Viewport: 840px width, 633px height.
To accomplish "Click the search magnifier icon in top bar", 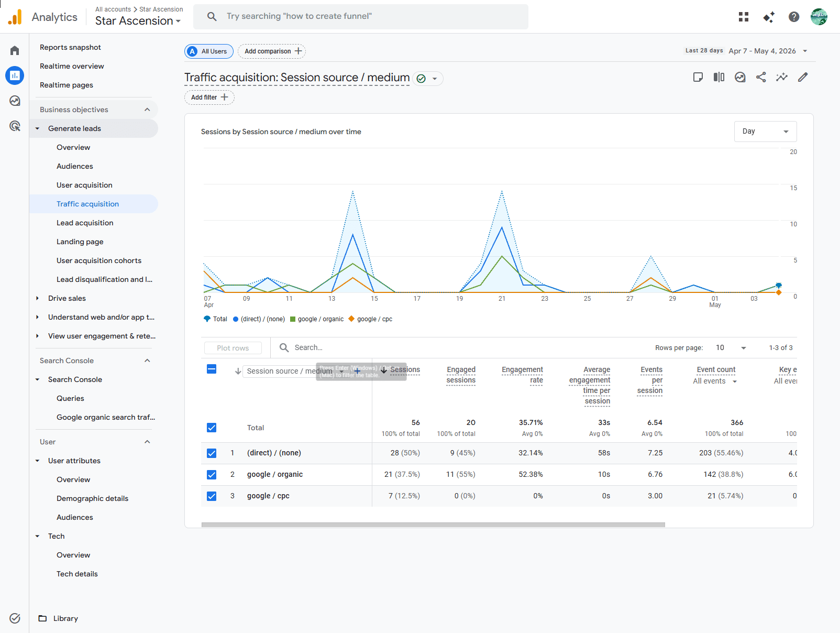I will coord(212,17).
